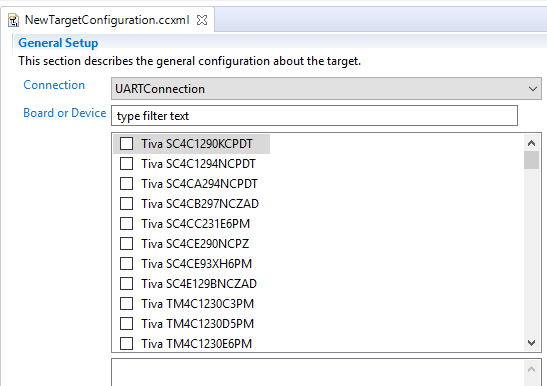Open the UARTConnection connection dropdown
Image resolution: width=547 pixels, height=386 pixels.
point(326,89)
